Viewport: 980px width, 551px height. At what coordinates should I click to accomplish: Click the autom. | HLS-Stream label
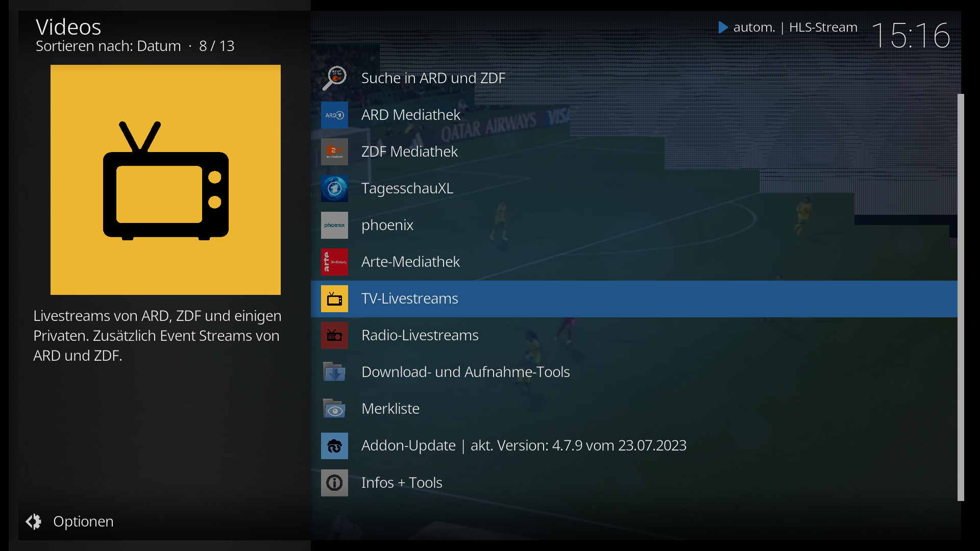[x=795, y=27]
